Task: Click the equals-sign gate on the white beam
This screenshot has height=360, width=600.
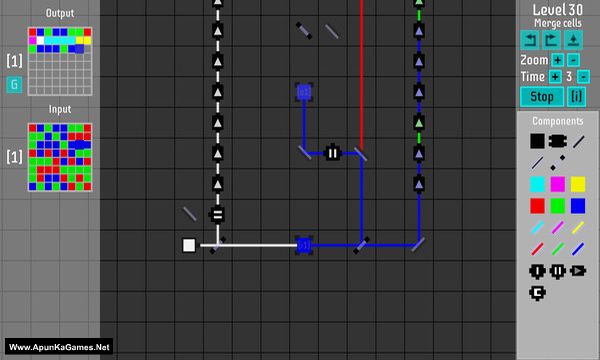Action: [x=217, y=215]
